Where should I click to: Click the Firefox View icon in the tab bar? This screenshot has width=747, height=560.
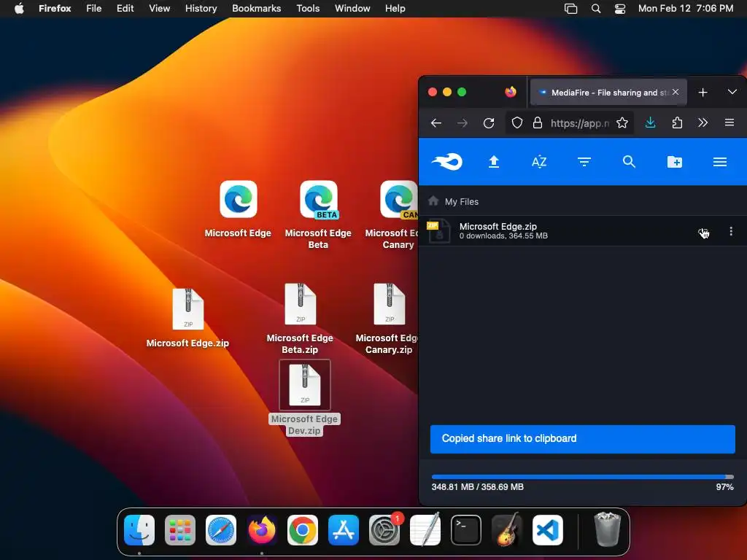[x=510, y=92]
